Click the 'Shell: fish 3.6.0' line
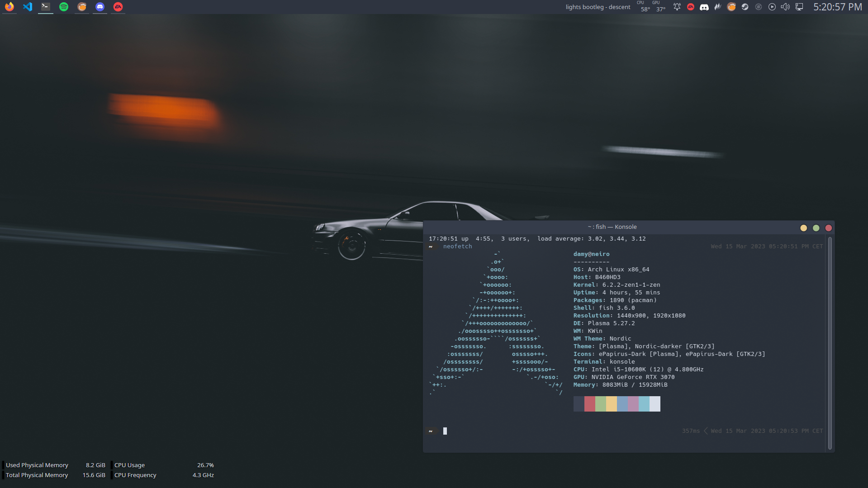This screenshot has width=868, height=488. 604,308
